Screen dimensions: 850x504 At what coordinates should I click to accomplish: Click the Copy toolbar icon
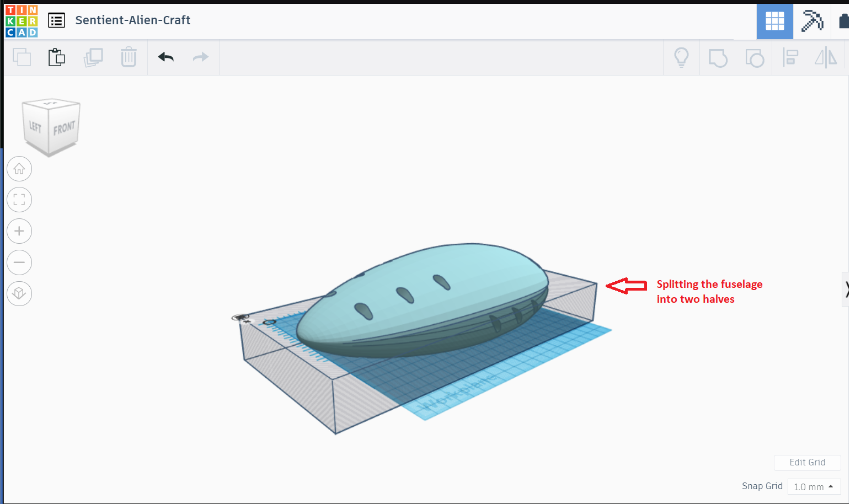pos(22,57)
